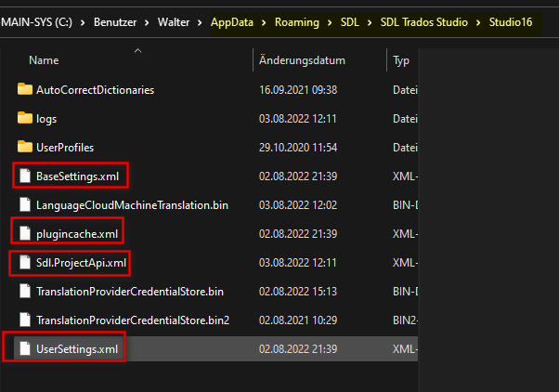Toggle sort direction arrow above Name column

[138, 51]
